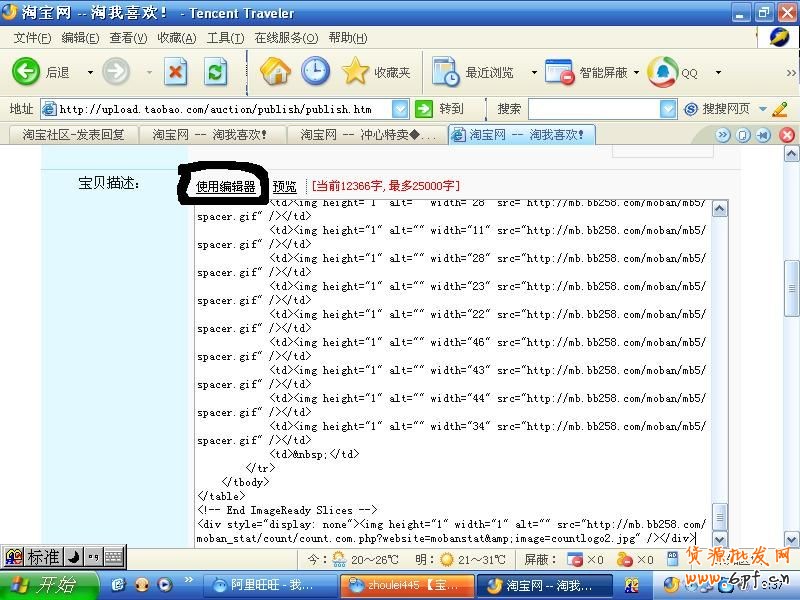The width and height of the screenshot is (800, 600).
Task: Click the QQ penguin toolbar icon
Action: tap(662, 71)
